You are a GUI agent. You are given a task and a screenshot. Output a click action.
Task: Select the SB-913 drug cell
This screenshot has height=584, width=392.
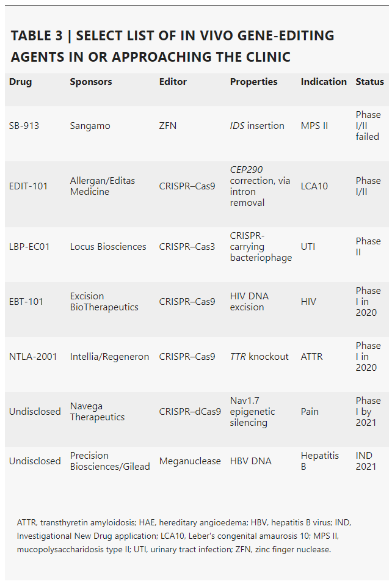[24, 126]
